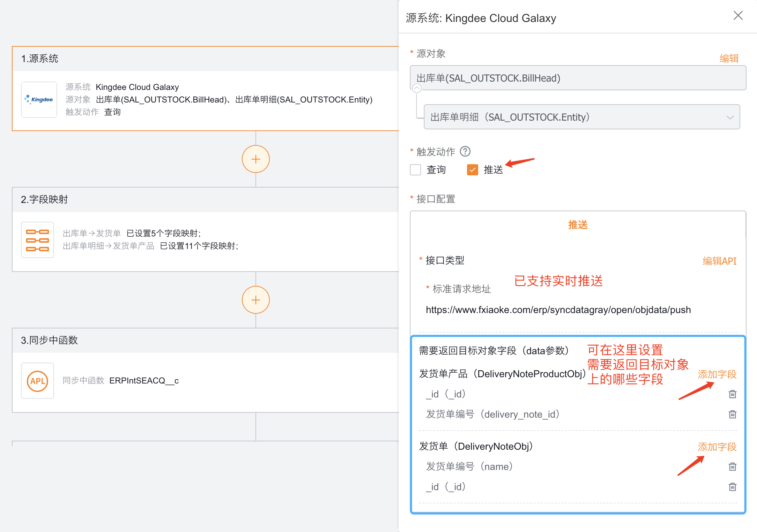This screenshot has height=532, width=757.
Task: Click 编辑 link for source object
Action: (729, 58)
